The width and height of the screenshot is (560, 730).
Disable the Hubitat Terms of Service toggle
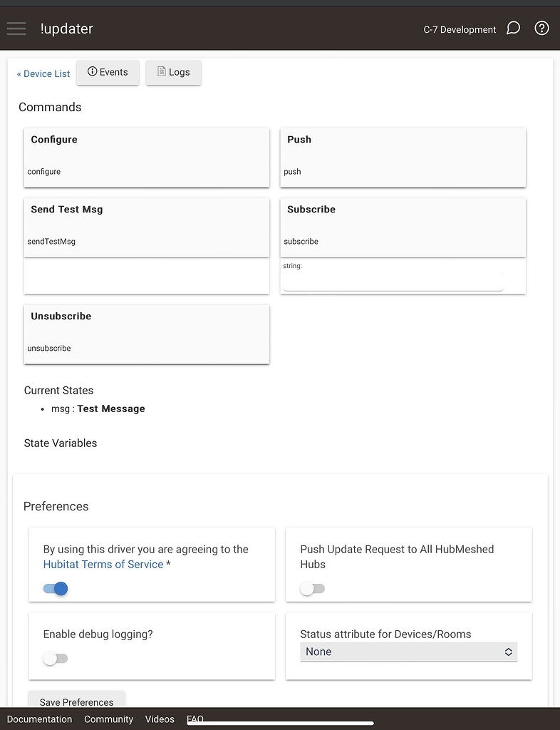point(55,588)
